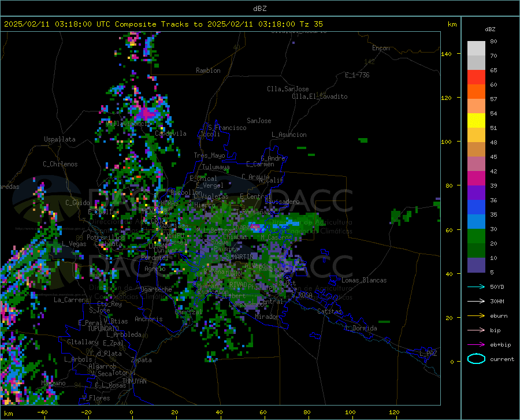
Task: Click the dBZ legend header in sidebar
Action: (490, 29)
